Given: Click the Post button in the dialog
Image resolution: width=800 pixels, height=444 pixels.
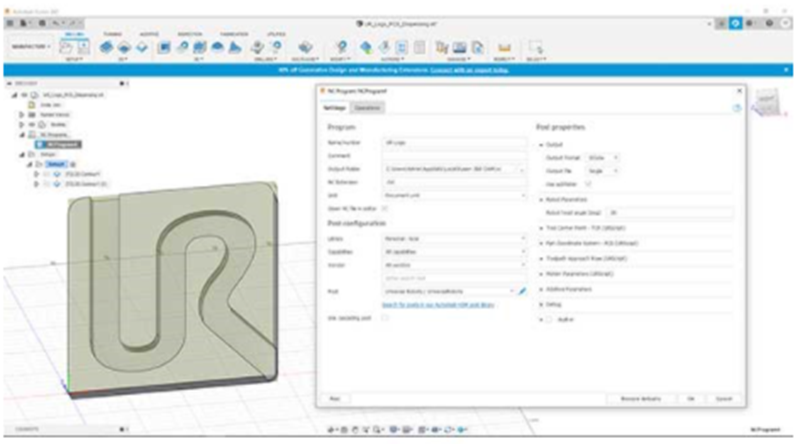Looking at the screenshot, I should [x=335, y=399].
